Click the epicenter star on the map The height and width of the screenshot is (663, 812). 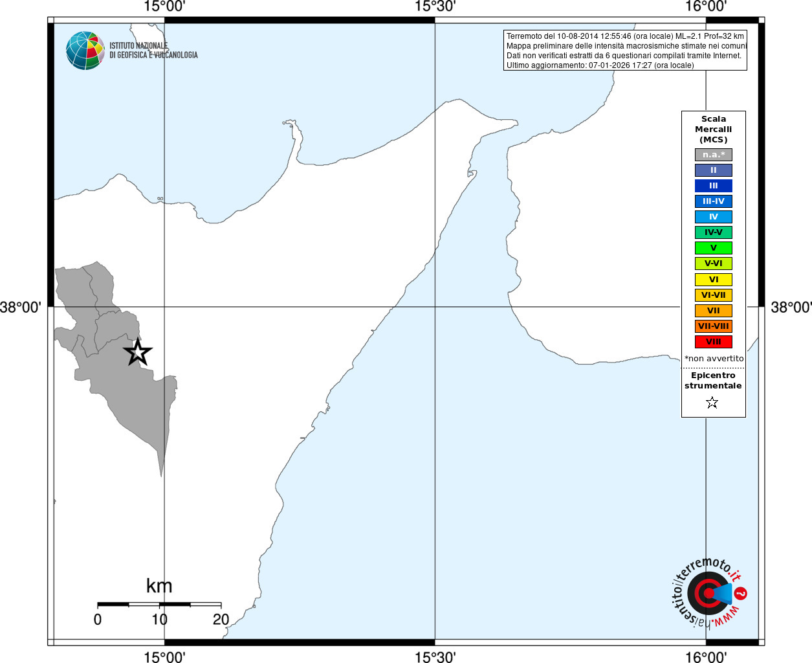click(x=138, y=352)
